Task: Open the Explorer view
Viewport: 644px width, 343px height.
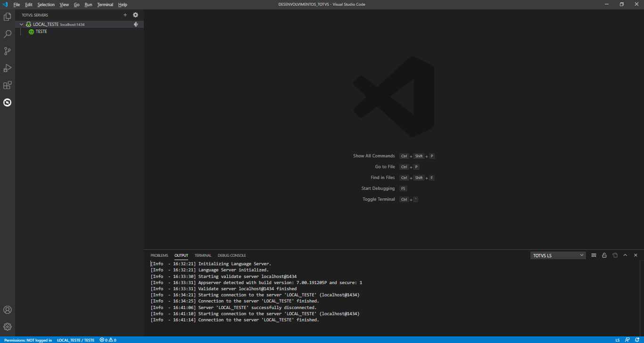Action: pos(7,16)
